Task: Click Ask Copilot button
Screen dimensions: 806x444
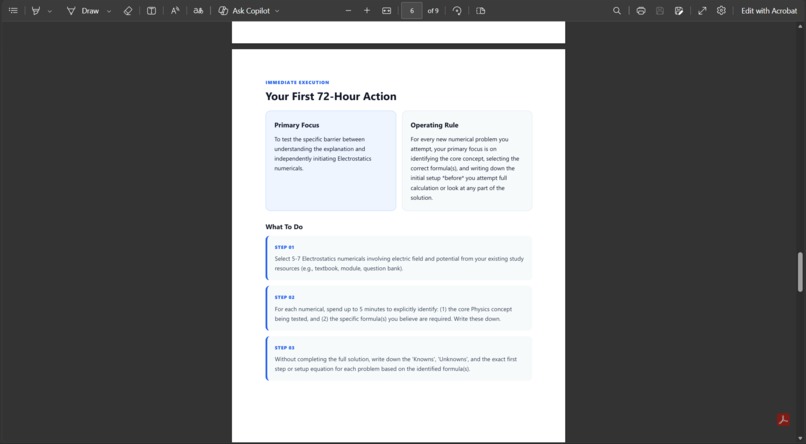Action: [x=244, y=10]
